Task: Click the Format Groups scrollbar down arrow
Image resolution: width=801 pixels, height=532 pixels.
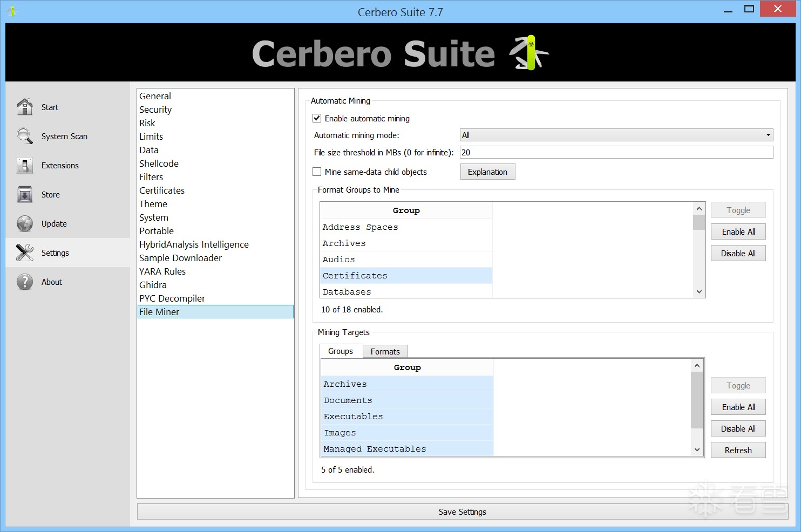Action: (x=699, y=291)
